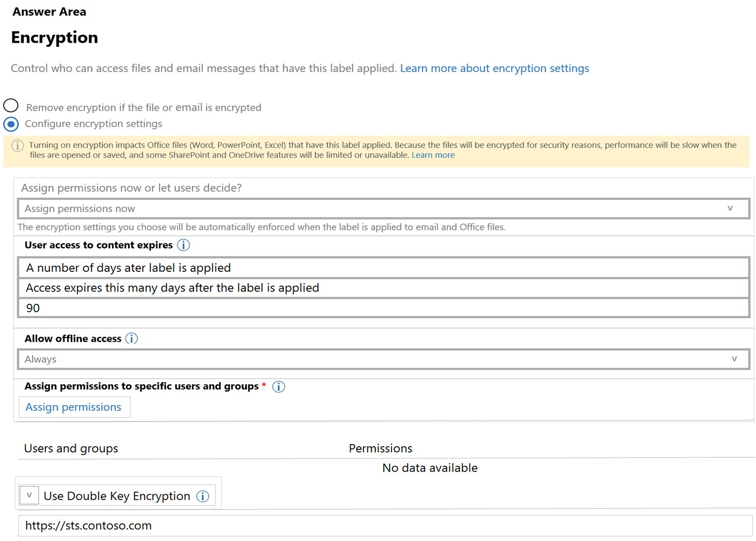The width and height of the screenshot is (756, 541).
Task: Click the 90 days value field
Action: coord(383,308)
